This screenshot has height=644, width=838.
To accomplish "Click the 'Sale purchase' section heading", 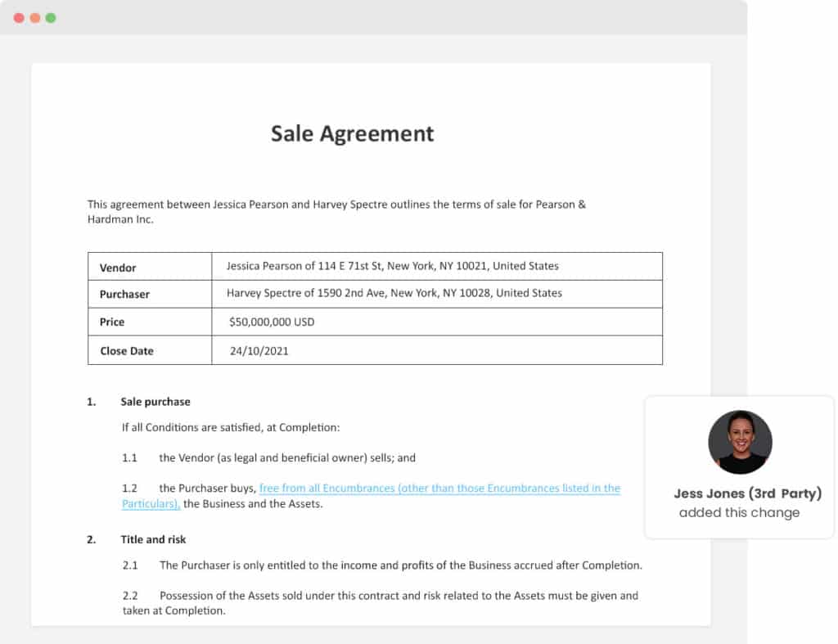I will click(x=155, y=402).
